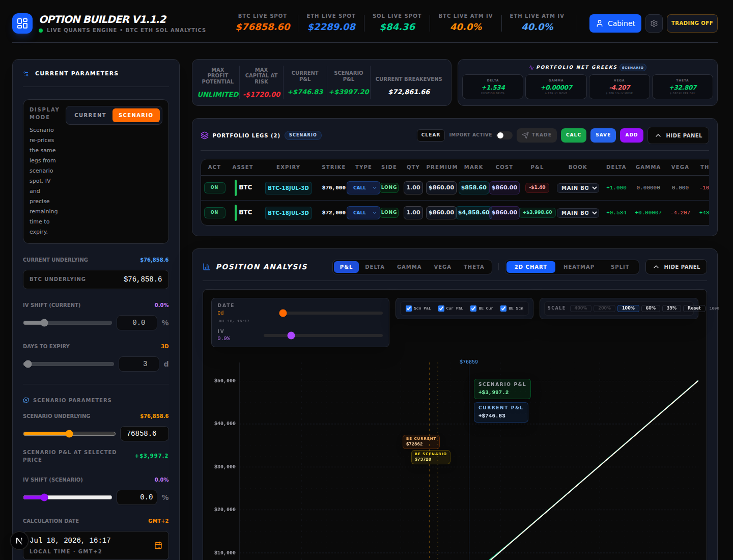Toggle LONG side on 72,000 strike leg
Image resolution: width=733 pixels, height=560 pixels.
389,213
